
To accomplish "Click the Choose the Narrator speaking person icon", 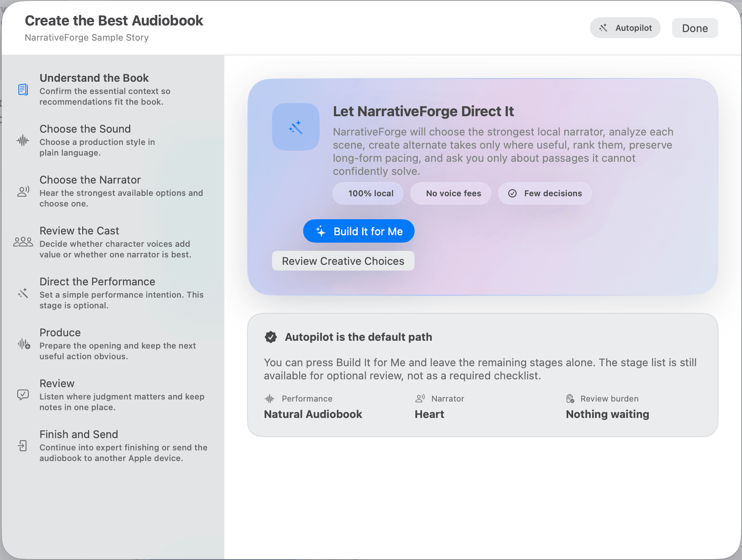I will point(23,191).
